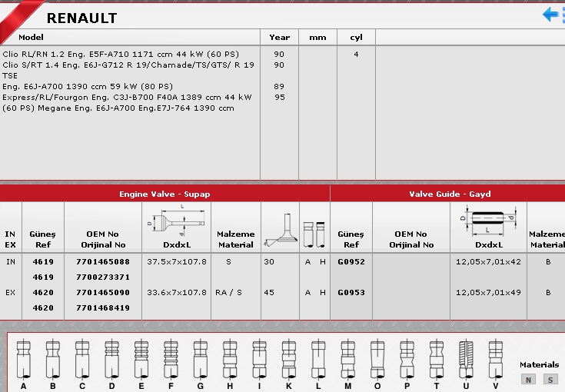Click valve guide reference G0953
Image resolution: width=565 pixels, height=392 pixels.
(x=351, y=293)
